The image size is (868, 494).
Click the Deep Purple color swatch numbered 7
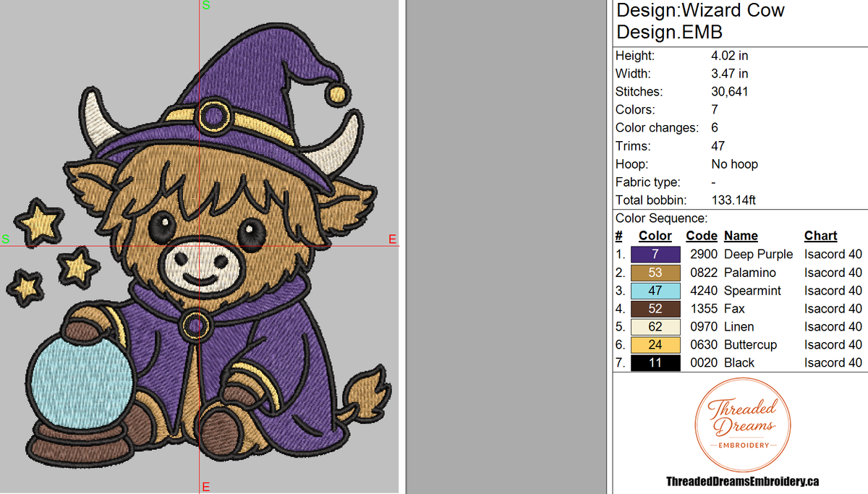pos(655,255)
